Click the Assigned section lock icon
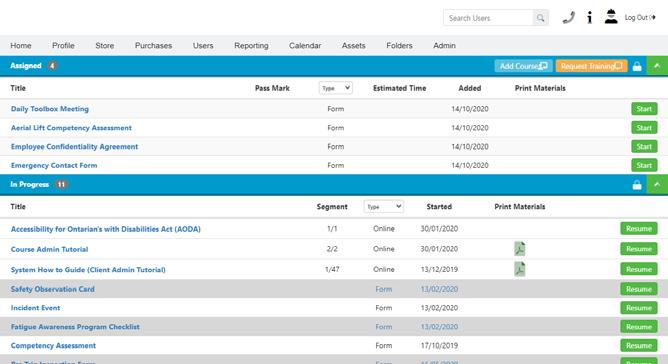 (x=637, y=66)
